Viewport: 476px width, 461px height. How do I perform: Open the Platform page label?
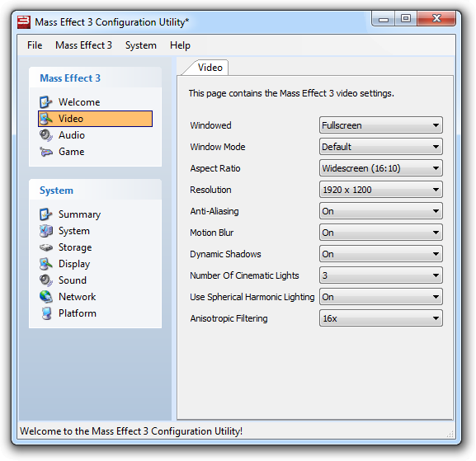tap(78, 313)
